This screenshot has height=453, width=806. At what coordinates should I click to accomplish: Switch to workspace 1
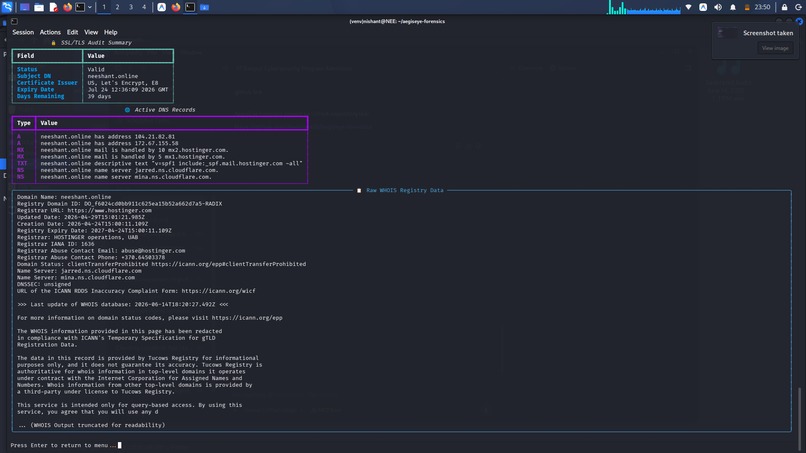[104, 7]
